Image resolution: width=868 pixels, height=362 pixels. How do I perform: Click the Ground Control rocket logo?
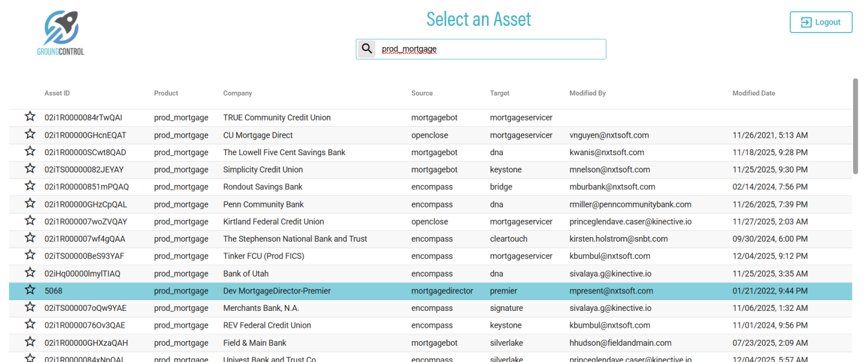(x=61, y=32)
